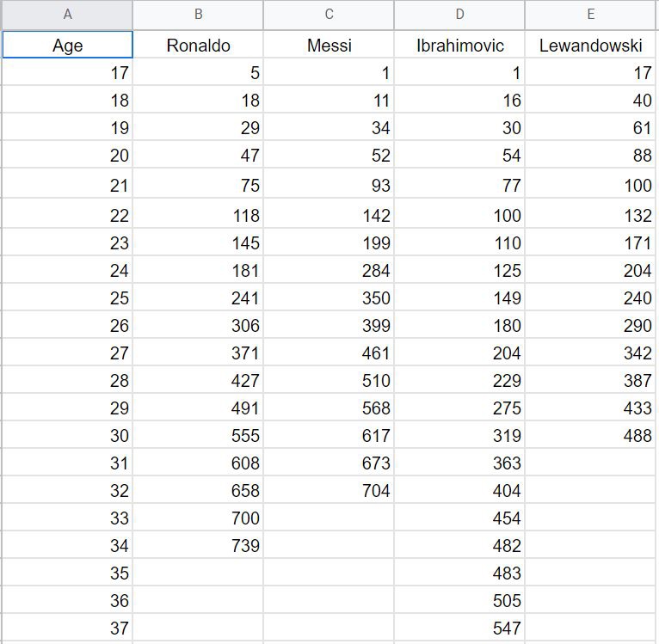Image resolution: width=659 pixels, height=644 pixels.
Task: Click the 'Ibrahimovic' header cell
Action: (459, 46)
